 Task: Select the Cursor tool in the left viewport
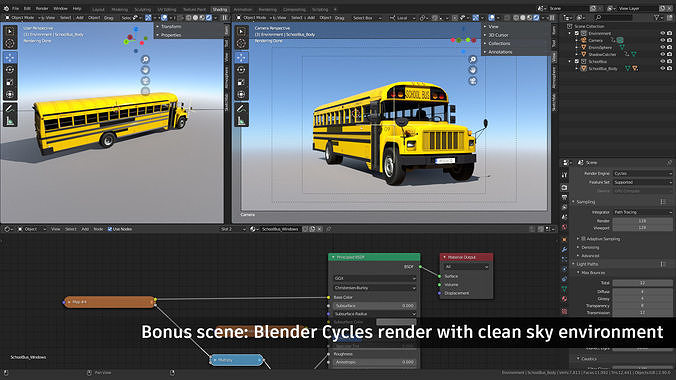click(x=10, y=43)
